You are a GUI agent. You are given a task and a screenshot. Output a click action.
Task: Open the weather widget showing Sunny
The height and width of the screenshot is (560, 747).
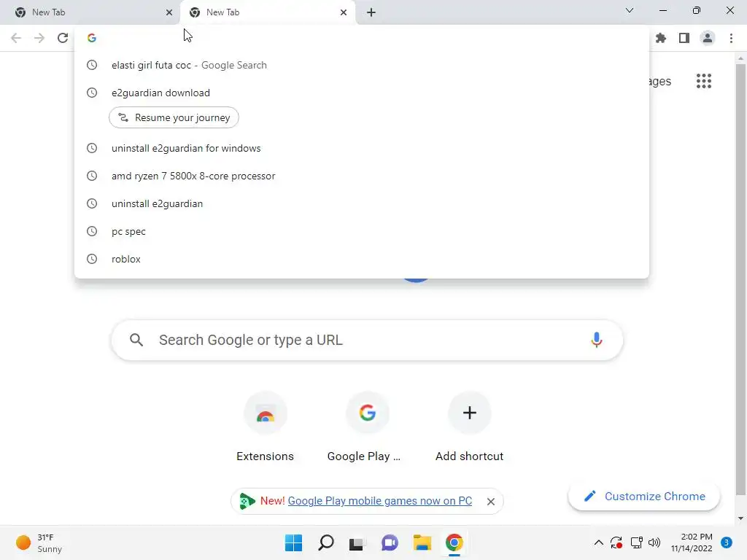coord(39,542)
